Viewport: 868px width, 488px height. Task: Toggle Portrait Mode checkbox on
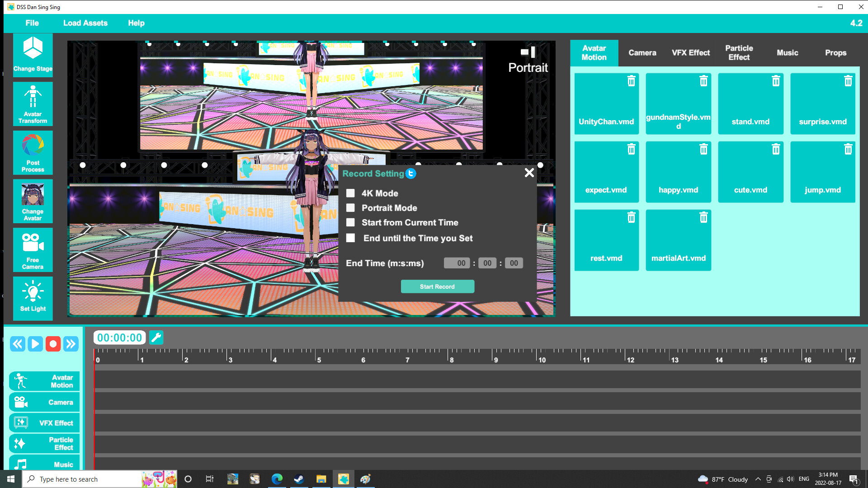350,207
